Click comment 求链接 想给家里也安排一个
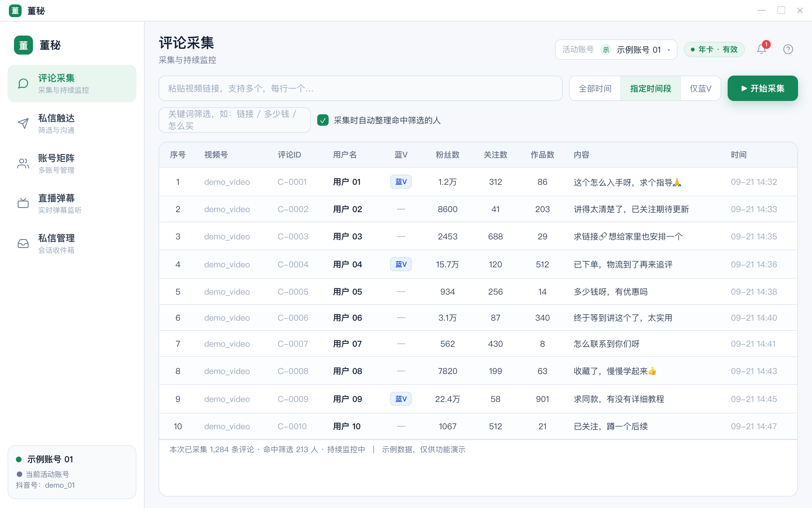The image size is (812, 508). click(x=628, y=237)
